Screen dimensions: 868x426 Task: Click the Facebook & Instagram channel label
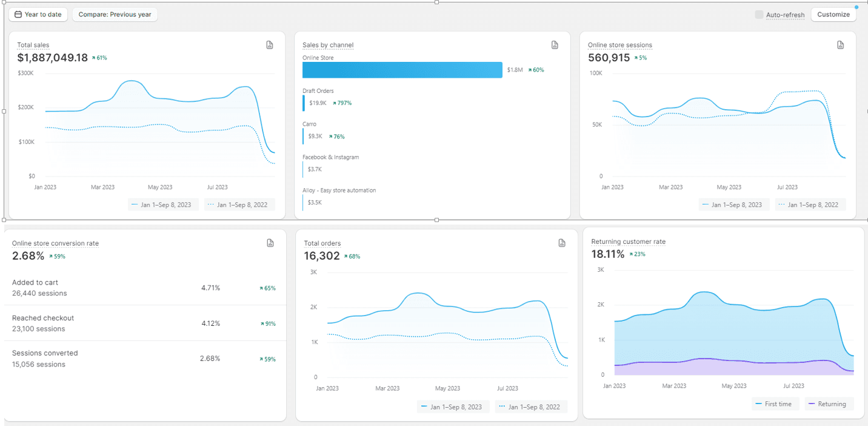point(331,157)
